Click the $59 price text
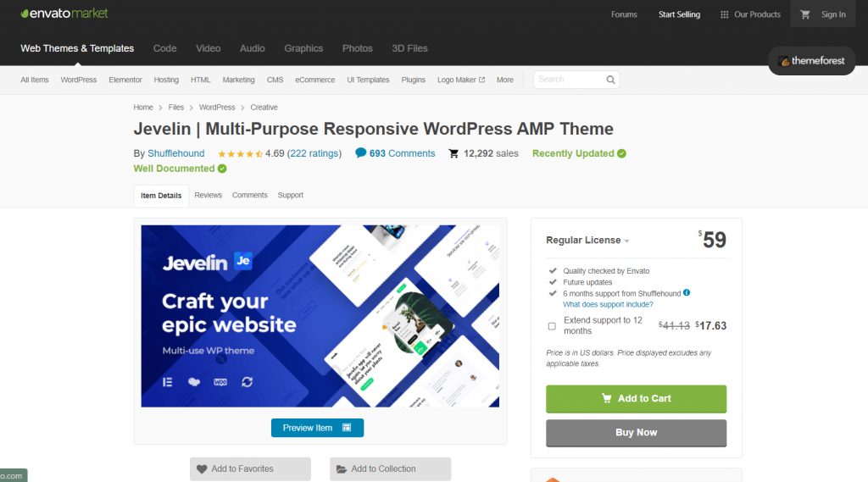Image resolution: width=868 pixels, height=482 pixels. click(712, 240)
